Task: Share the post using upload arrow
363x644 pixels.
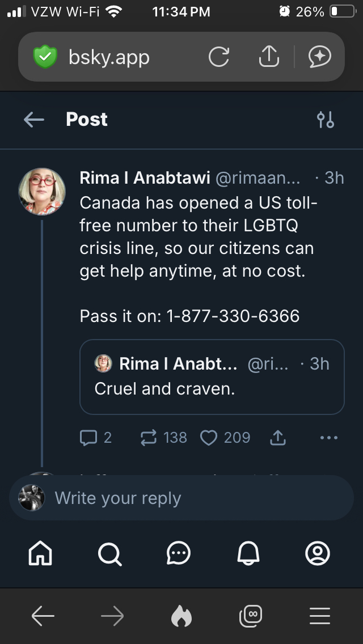Action: pyautogui.click(x=278, y=437)
